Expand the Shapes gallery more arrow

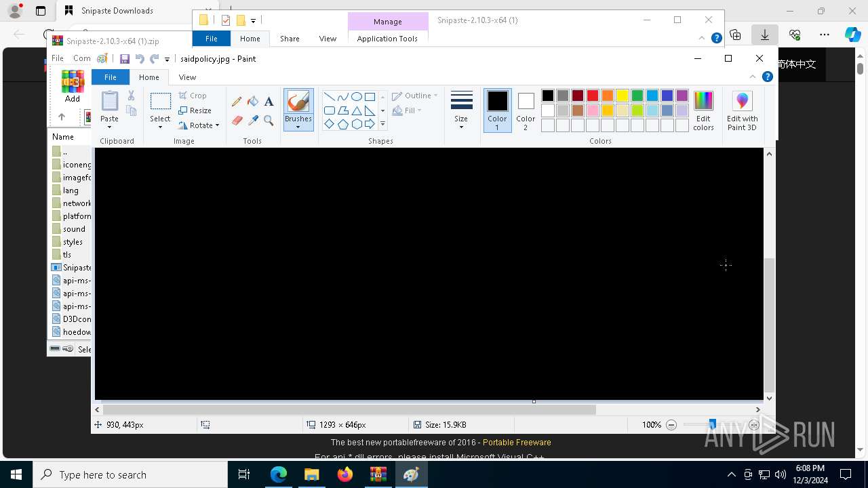point(382,124)
